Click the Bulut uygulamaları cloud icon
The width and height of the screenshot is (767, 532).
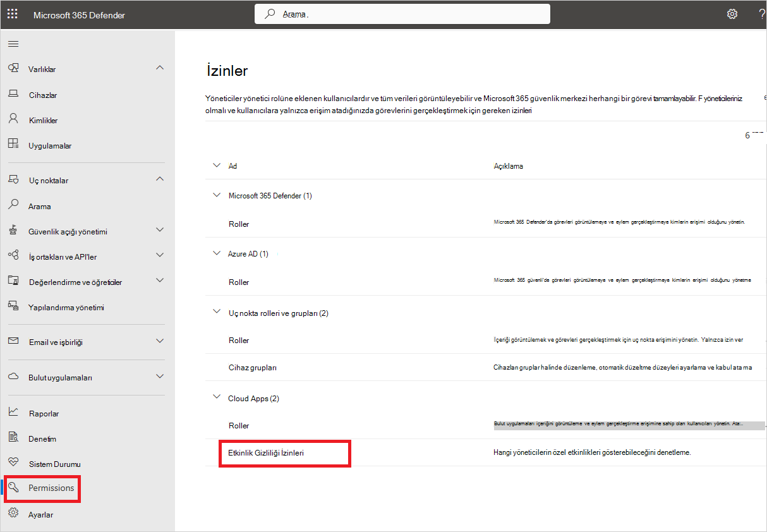13,377
